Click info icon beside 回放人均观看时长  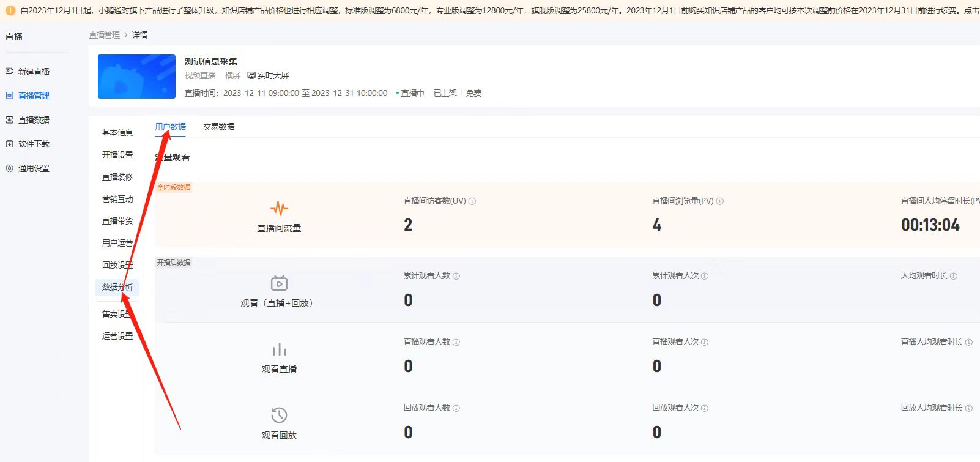[x=969, y=408]
